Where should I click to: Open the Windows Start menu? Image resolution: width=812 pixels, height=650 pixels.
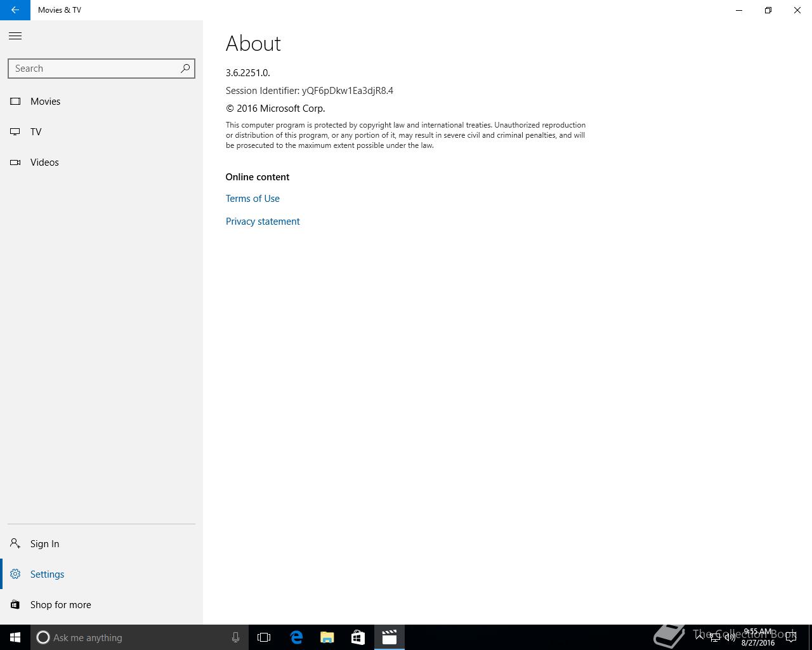coord(15,637)
